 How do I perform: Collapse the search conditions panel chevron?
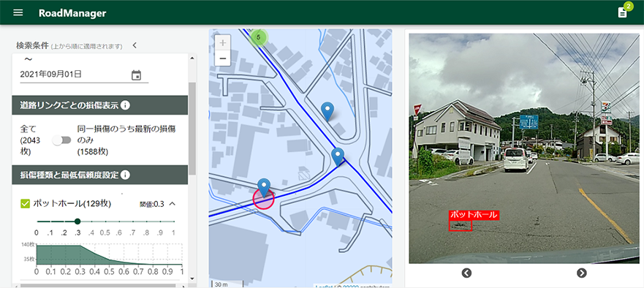(x=135, y=45)
